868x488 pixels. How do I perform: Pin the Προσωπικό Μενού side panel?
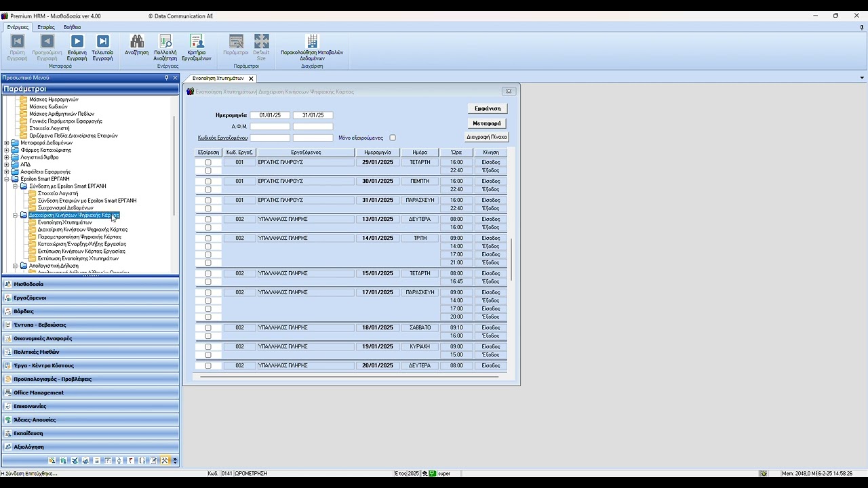[167, 78]
